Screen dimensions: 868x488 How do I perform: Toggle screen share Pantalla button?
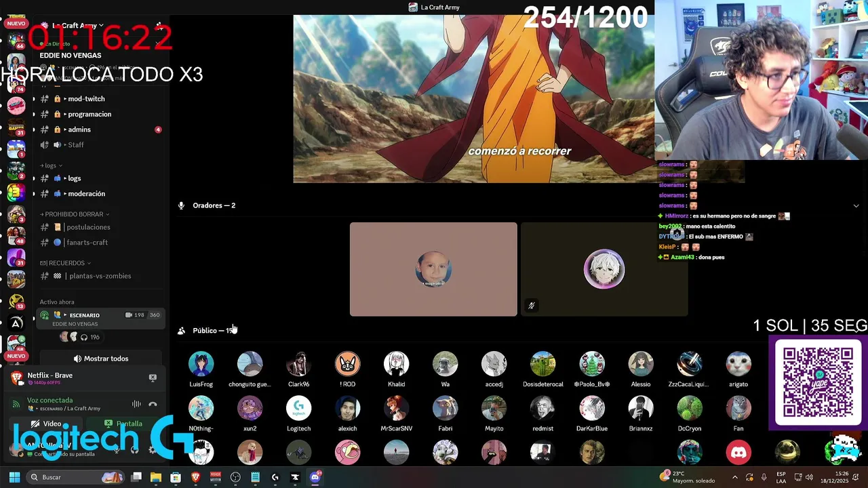pos(123,424)
